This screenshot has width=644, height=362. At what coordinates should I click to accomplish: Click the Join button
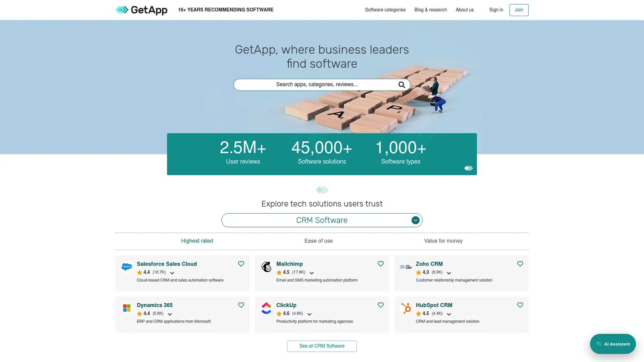point(519,10)
